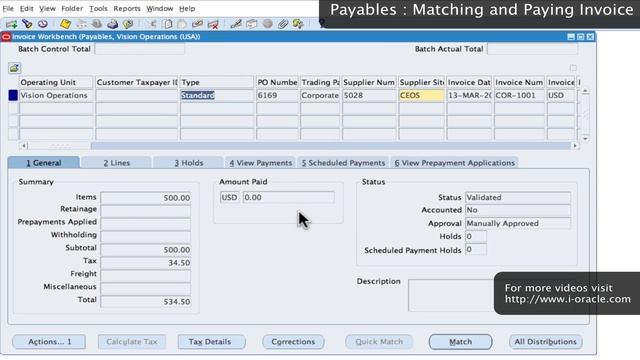Viewport: 640px width, 360px height.
Task: Switch to the 5 Scheduled Payments tab
Action: coord(343,162)
